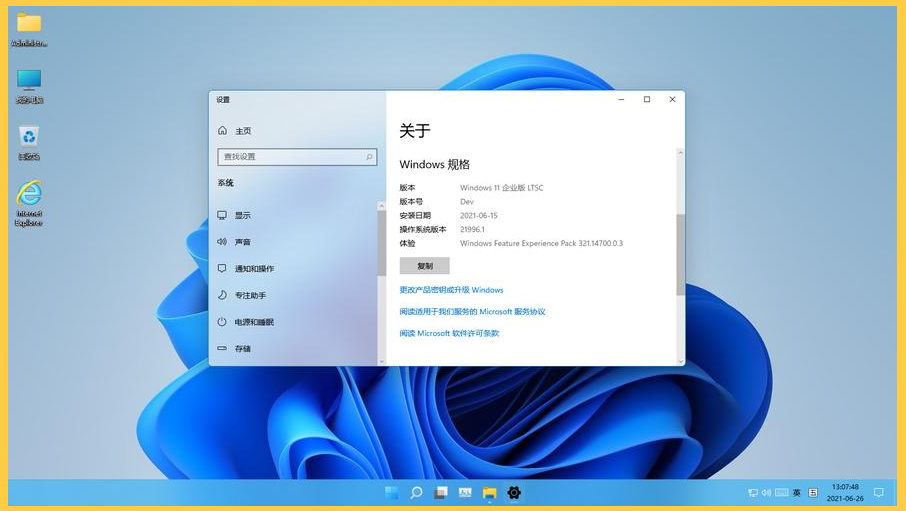906x511 pixels.
Task: Click the search magnifier in Settings search box
Action: [x=369, y=157]
